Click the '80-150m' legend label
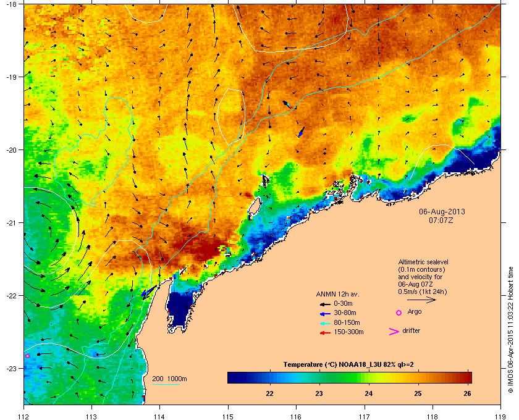Image resolution: width=519 pixels, height=420 pixels. tap(347, 322)
